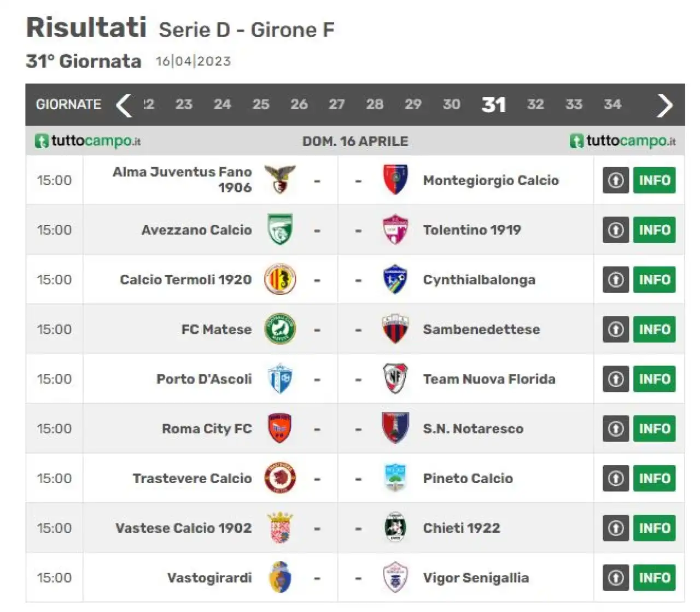Open giornata 25 results
This screenshot has height=612, width=700.
click(x=260, y=104)
